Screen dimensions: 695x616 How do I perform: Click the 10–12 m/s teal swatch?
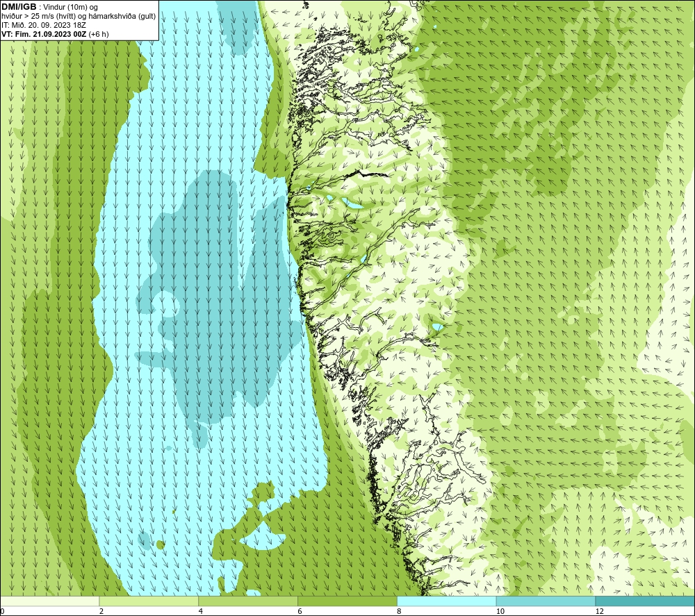(546, 601)
